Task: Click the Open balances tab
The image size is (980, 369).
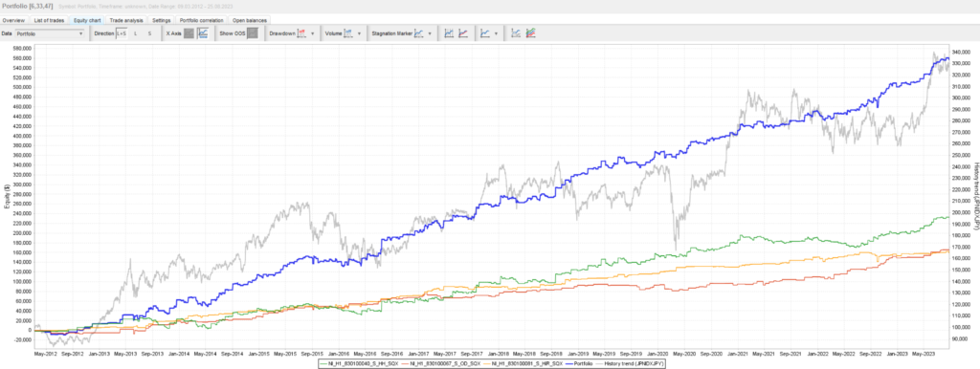Action: (x=251, y=21)
